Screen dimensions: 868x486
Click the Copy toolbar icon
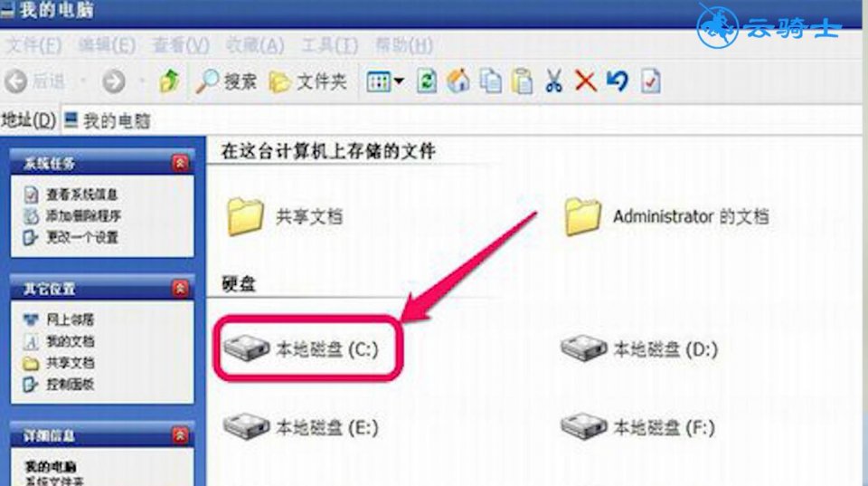[x=490, y=81]
